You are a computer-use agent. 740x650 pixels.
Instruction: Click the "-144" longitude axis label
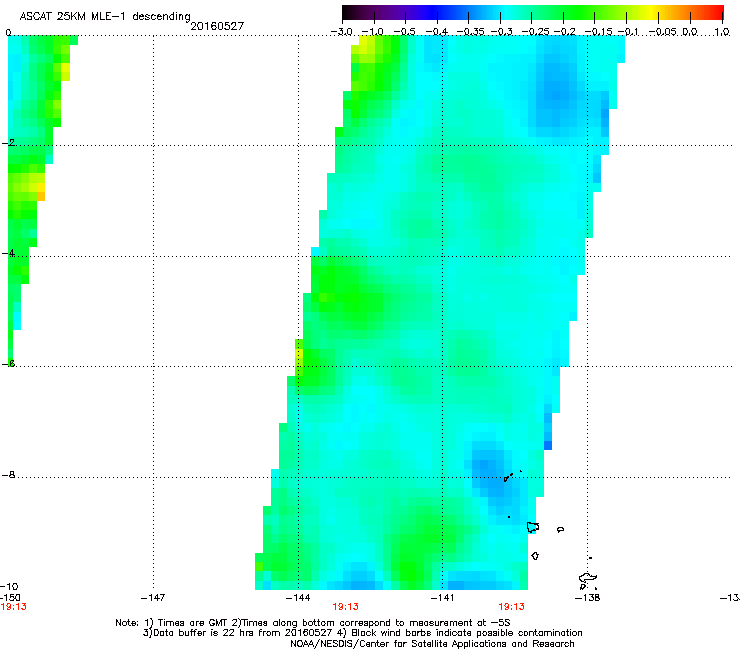pyautogui.click(x=298, y=598)
